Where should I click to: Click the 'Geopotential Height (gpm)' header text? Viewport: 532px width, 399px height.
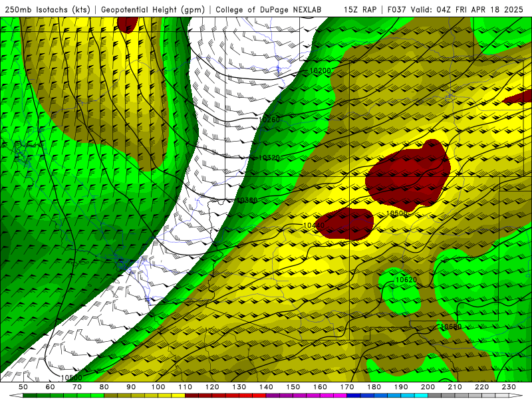coord(153,10)
